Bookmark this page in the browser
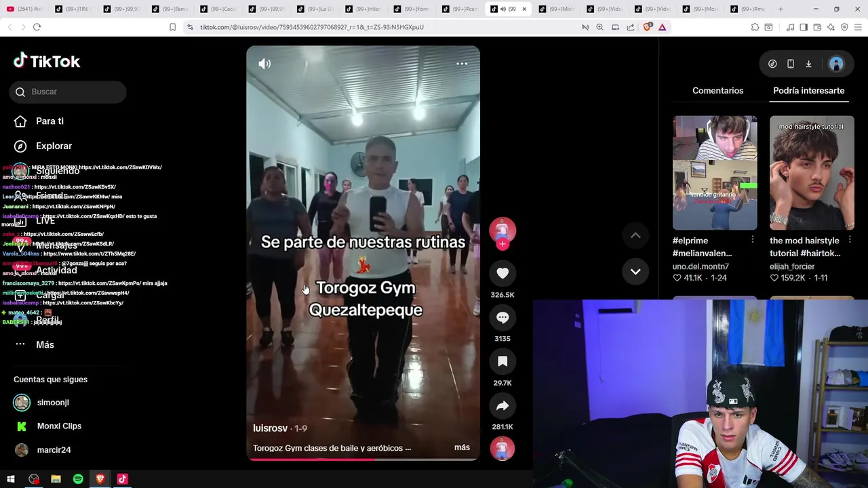The height and width of the screenshot is (488, 868). point(172,27)
